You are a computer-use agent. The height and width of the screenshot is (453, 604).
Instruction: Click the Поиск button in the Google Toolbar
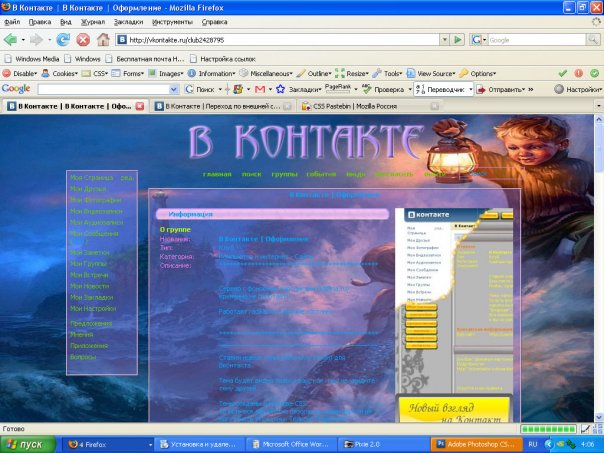(x=200, y=89)
